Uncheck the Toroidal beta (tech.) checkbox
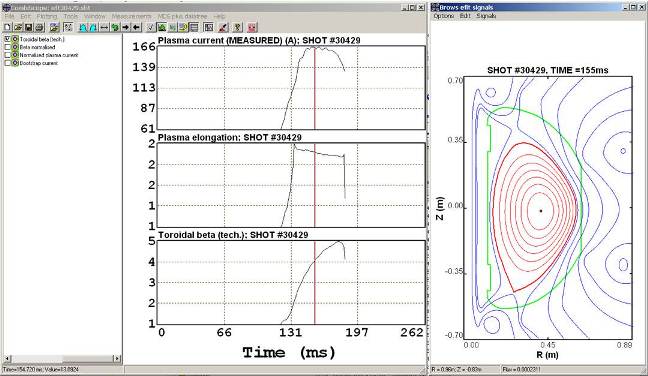Screen dimensions: 648x376 pos(7,39)
